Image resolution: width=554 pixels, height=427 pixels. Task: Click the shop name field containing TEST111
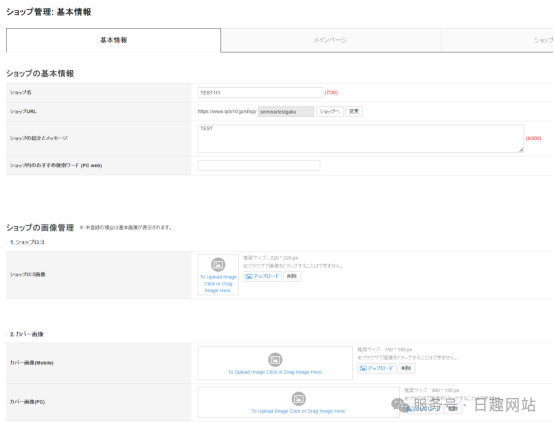point(260,93)
